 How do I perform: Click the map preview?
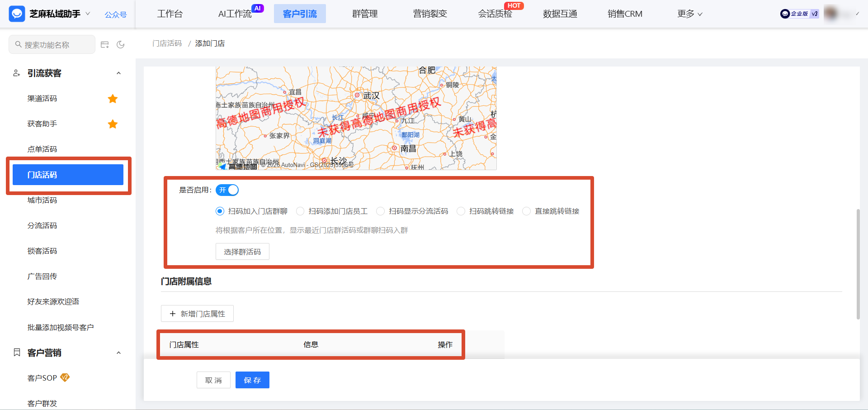(356, 118)
